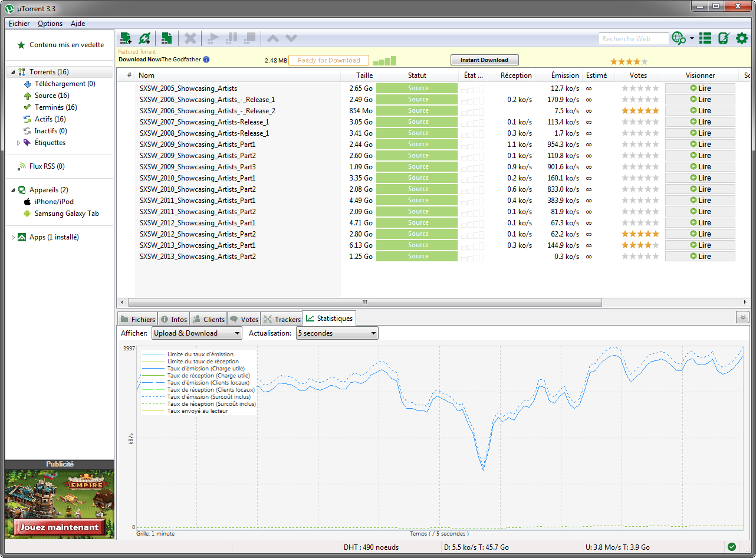Click Lire for SXSW_2013_Showcasing_Artists_Part2

tap(700, 257)
